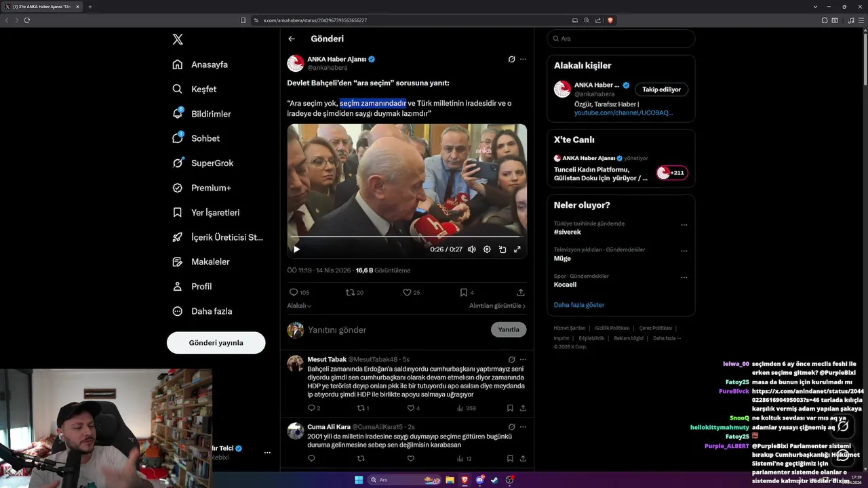The height and width of the screenshot is (488, 868).
Task: Click Daha fazla göster under trends
Action: point(578,305)
